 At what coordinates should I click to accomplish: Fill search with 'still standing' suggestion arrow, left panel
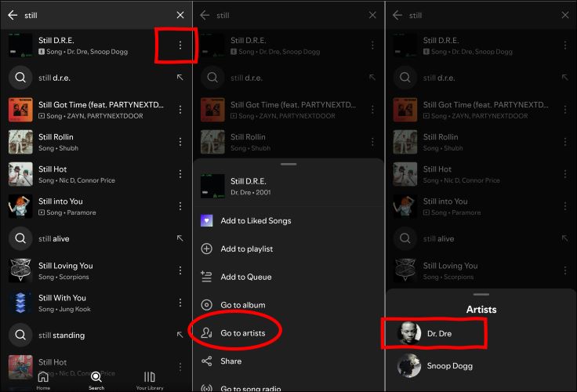pos(180,335)
